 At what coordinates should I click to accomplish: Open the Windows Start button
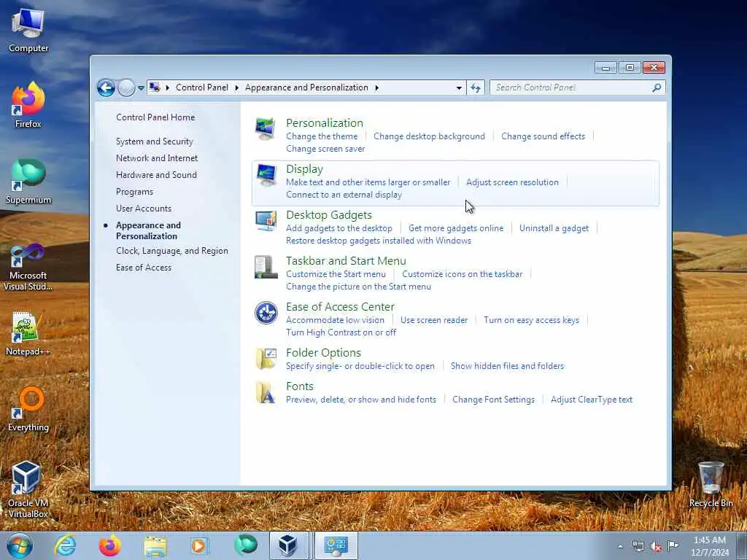coord(20,545)
